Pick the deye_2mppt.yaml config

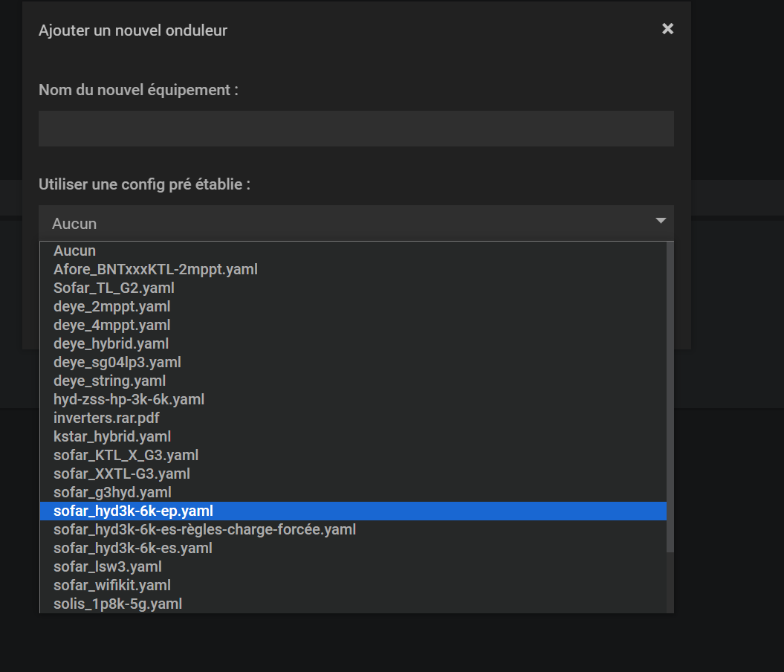click(111, 307)
